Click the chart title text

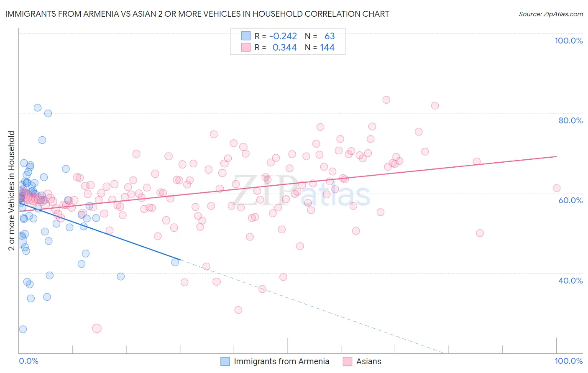tap(197, 14)
